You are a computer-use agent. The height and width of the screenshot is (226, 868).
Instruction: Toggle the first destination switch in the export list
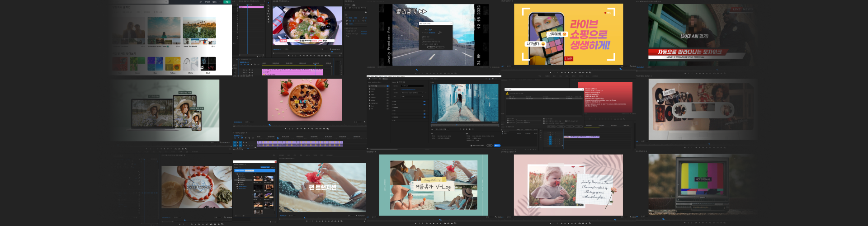[x=387, y=86]
